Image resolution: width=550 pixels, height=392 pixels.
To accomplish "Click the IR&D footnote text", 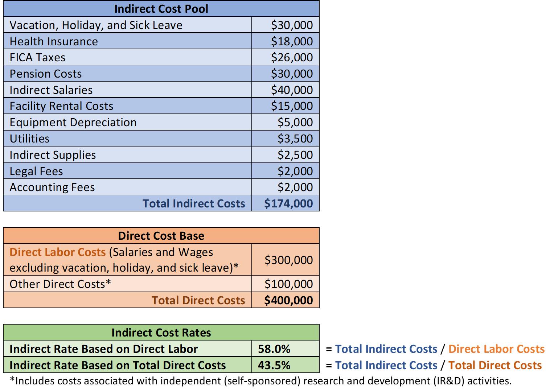I will (x=260, y=381).
